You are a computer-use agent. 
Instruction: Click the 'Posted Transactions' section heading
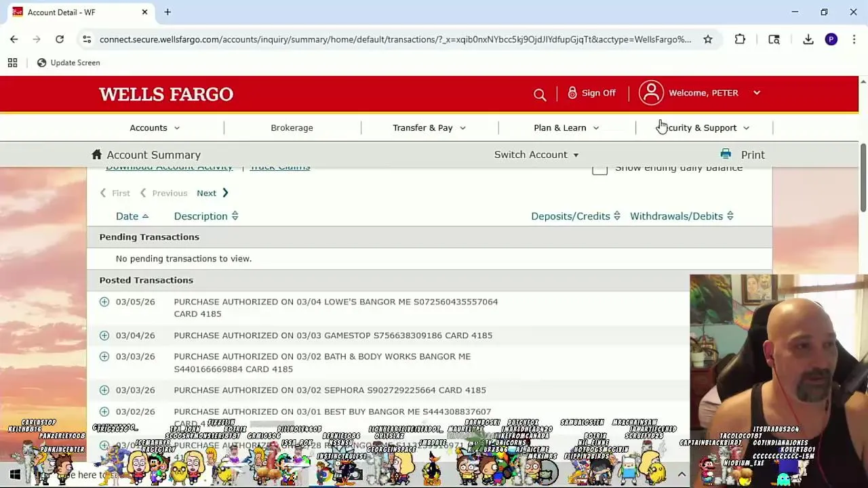(146, 280)
